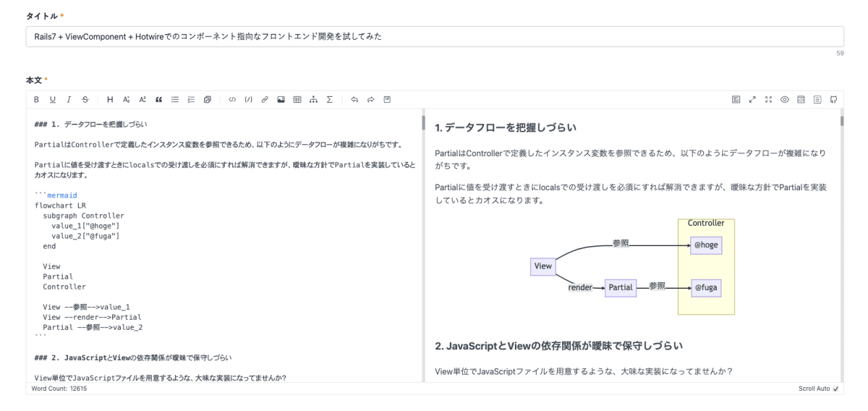Apply strikethrough formatting in the toolbar

(85, 98)
